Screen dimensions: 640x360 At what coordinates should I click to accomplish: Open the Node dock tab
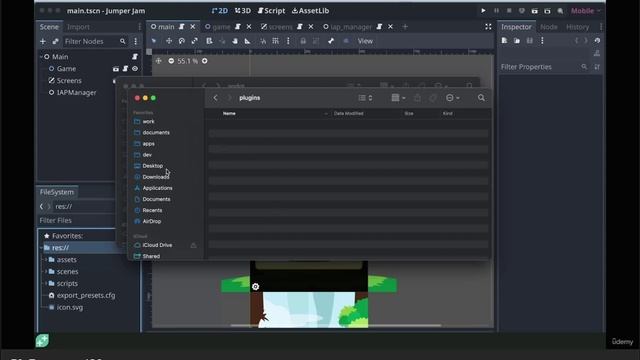click(549, 27)
